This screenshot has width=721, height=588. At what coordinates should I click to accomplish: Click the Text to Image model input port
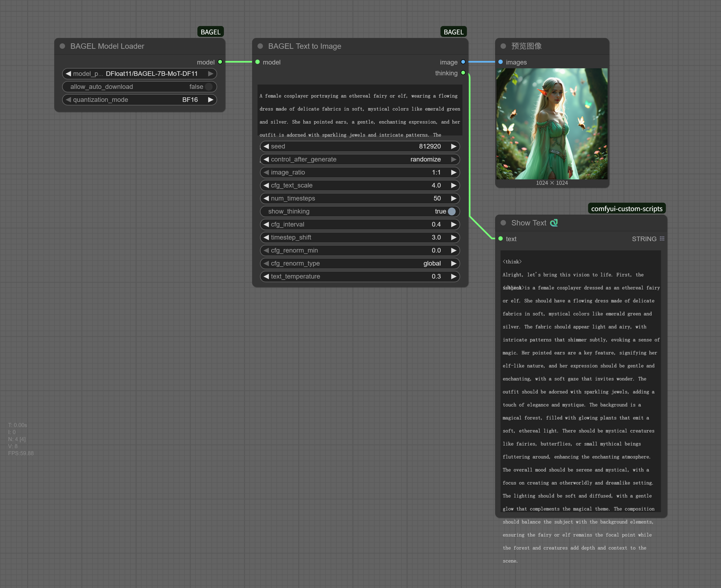(257, 62)
